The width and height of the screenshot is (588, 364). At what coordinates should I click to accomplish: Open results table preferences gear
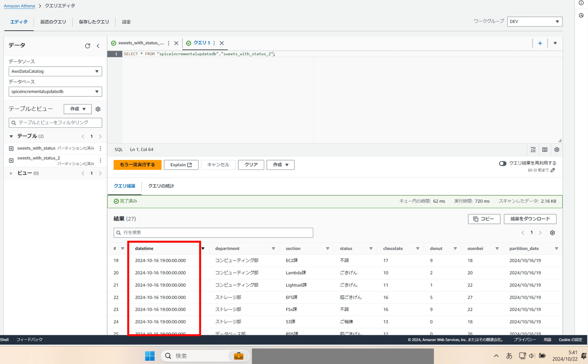(552, 233)
